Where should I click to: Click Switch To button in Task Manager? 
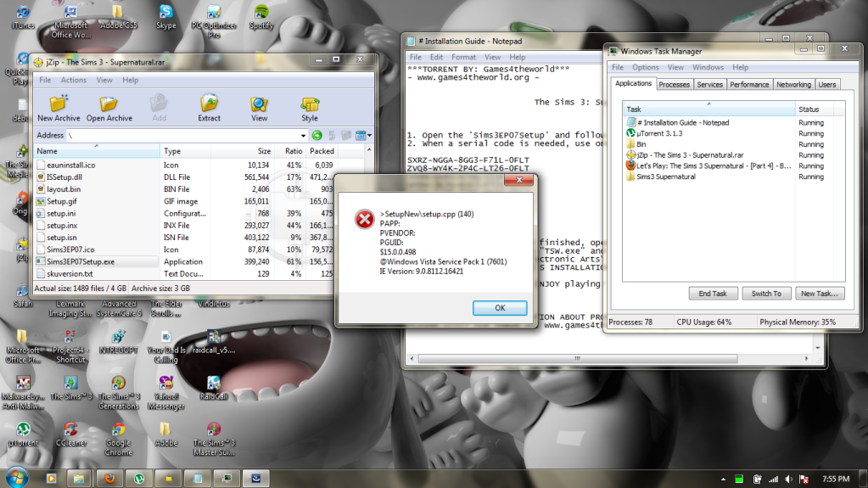[766, 294]
